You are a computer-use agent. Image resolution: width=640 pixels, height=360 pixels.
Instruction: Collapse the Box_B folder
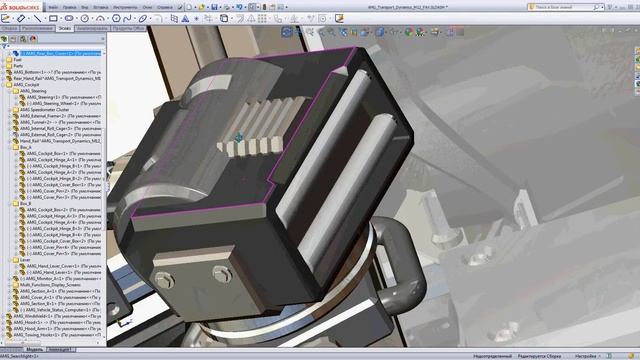pyautogui.click(x=10, y=203)
